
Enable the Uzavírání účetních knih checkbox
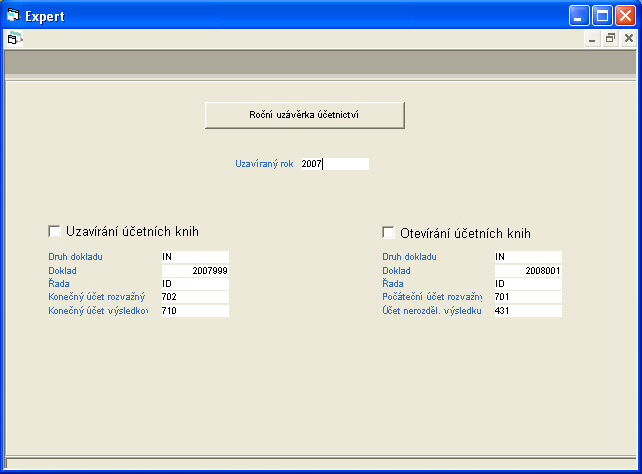(55, 231)
